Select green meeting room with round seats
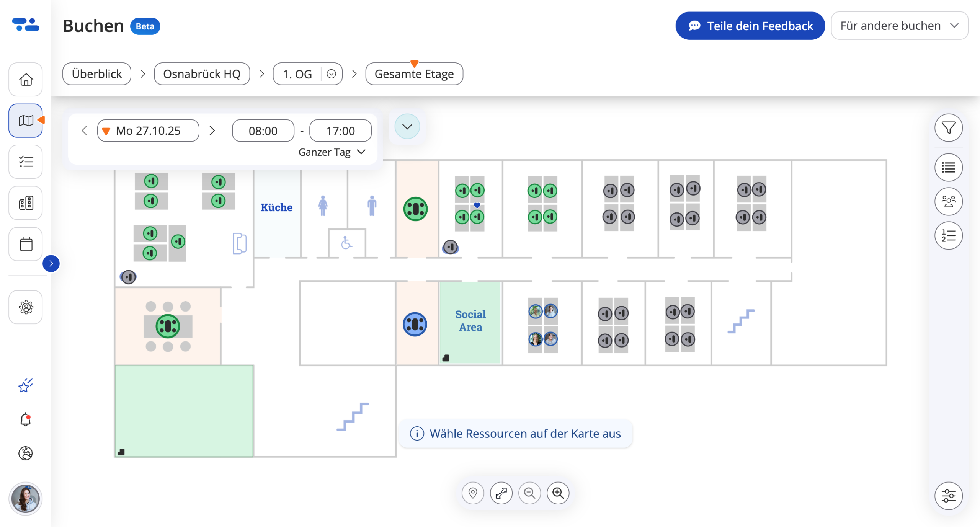 (168, 326)
